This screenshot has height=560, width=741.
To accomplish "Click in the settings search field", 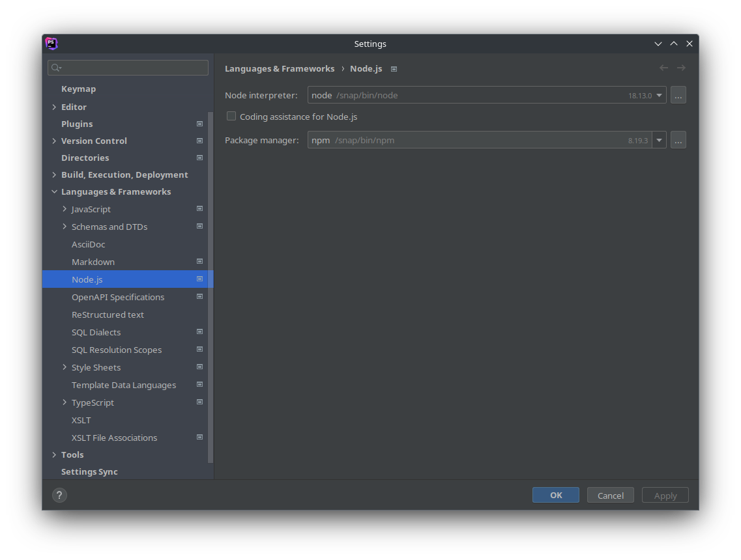I will coord(128,68).
